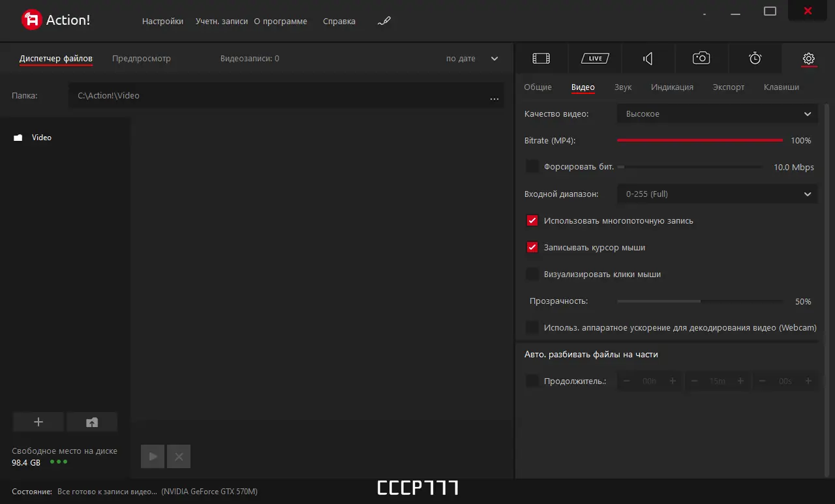Viewport: 835px width, 504px height.
Task: Decrease hours with the 00h minus button
Action: point(626,381)
